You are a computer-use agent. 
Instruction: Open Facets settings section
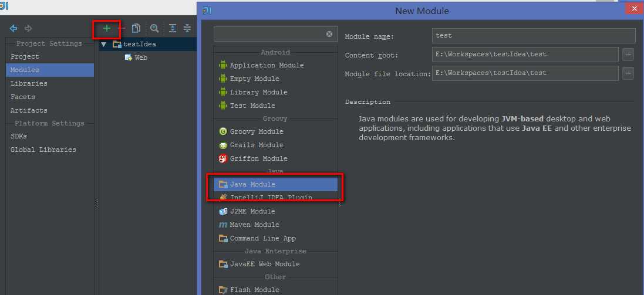[x=50, y=97]
